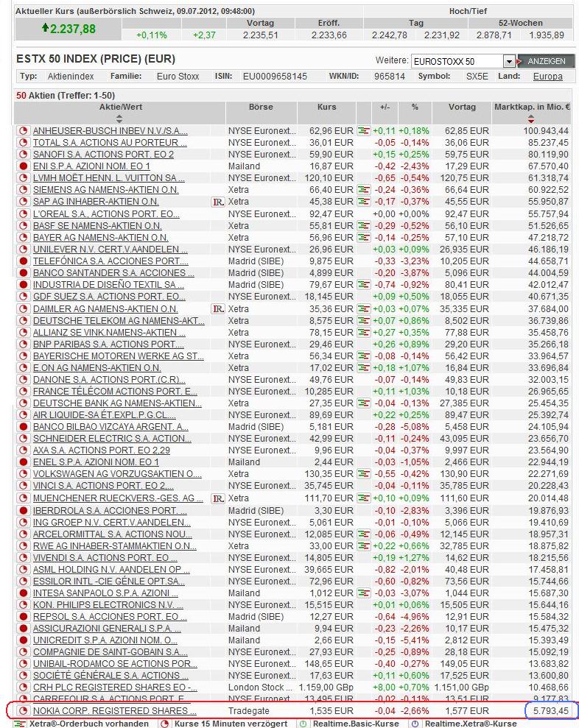The height and width of the screenshot is (728, 579).
Task: Click the clock icon beside CRH PLC
Action: pyautogui.click(x=24, y=687)
